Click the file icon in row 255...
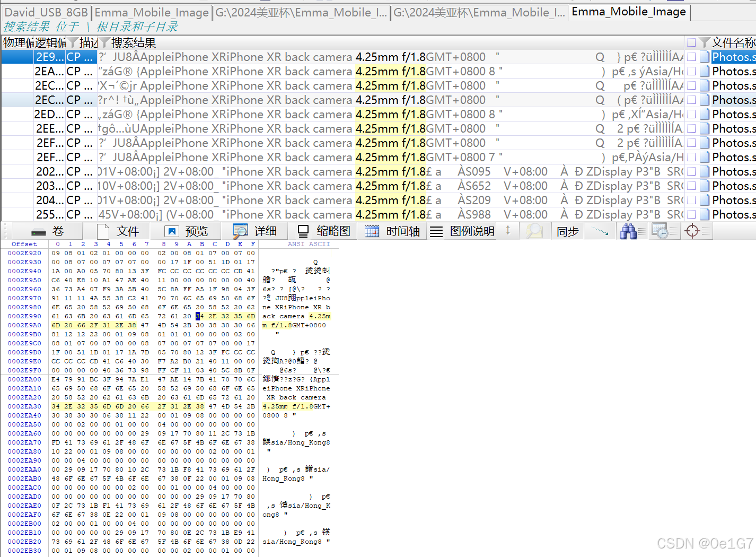 [x=705, y=214]
